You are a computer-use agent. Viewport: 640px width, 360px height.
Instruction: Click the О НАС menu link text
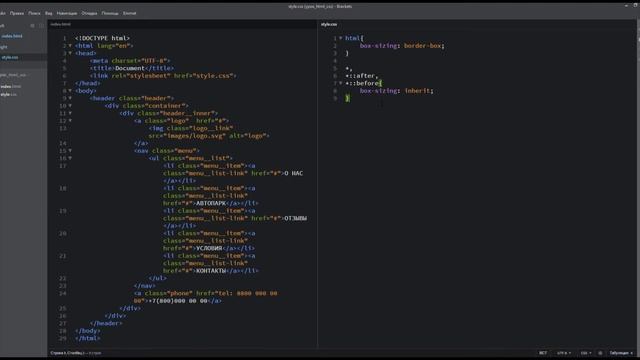[293, 173]
